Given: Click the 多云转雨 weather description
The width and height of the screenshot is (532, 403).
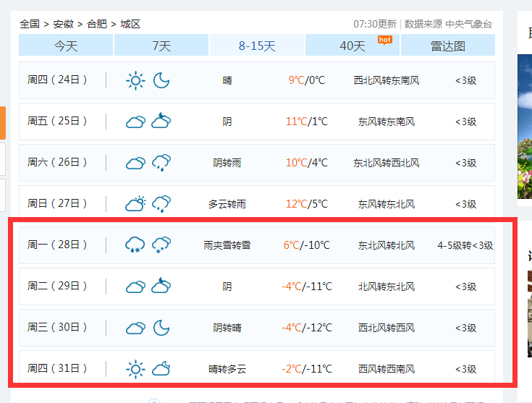Looking at the screenshot, I should [227, 204].
